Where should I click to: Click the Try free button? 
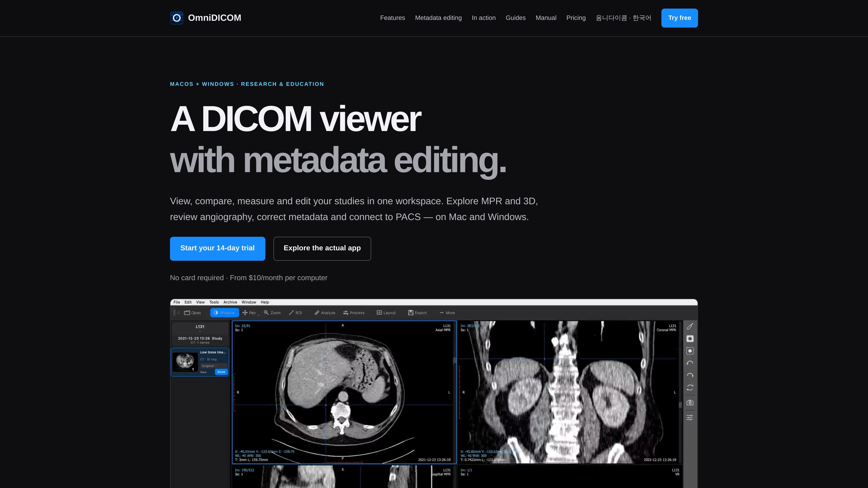tap(679, 18)
